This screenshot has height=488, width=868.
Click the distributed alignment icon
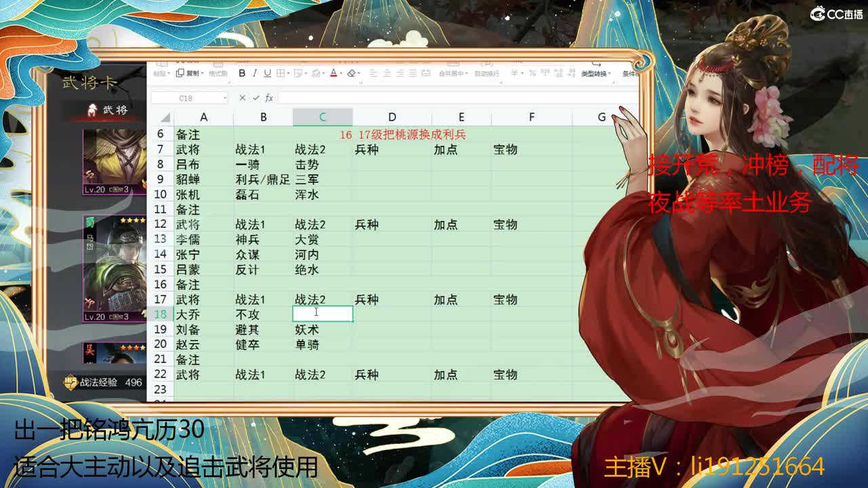coord(425,73)
